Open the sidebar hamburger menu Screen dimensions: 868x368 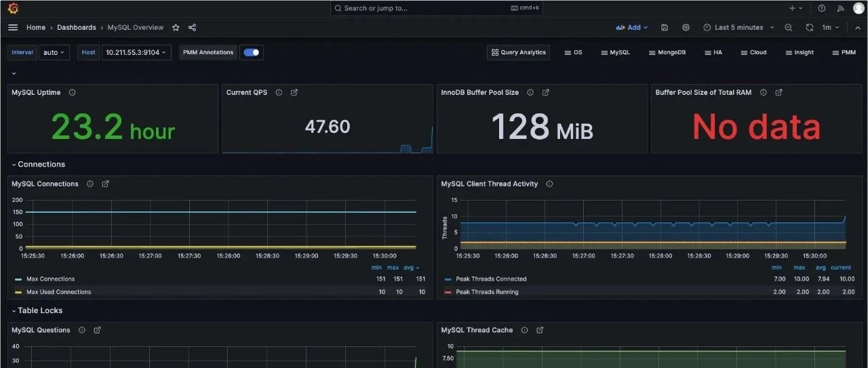click(13, 27)
